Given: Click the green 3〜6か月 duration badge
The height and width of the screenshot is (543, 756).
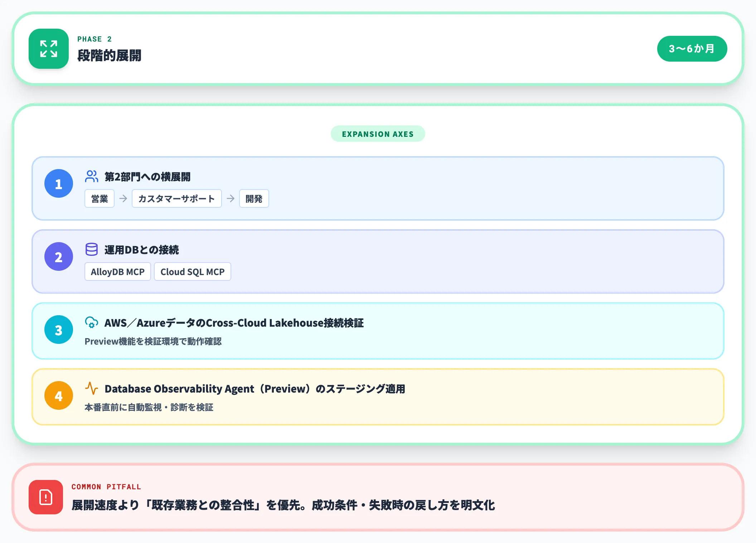Looking at the screenshot, I should tap(692, 49).
